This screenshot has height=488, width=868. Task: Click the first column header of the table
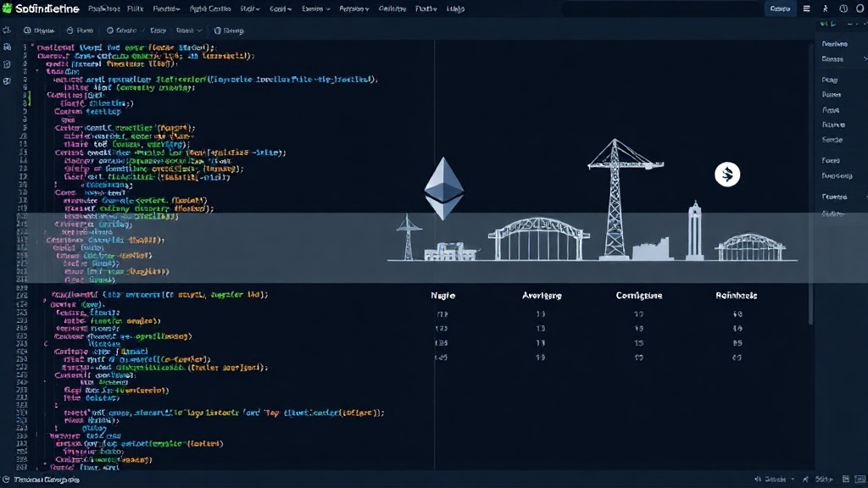(442, 296)
